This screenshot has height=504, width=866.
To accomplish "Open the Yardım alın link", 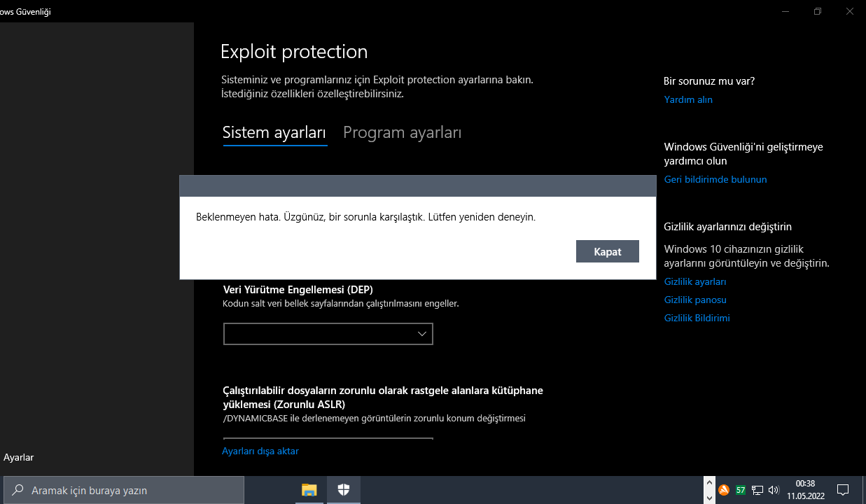I will click(688, 99).
